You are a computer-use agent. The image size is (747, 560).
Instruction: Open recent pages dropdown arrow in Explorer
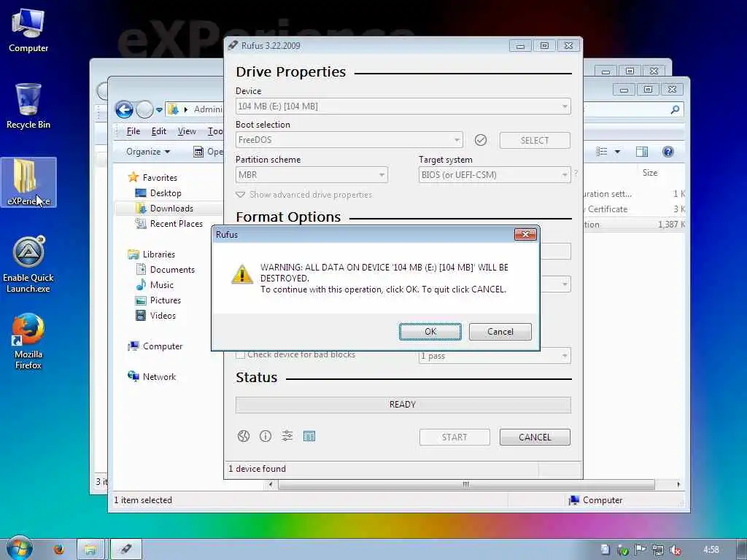click(159, 110)
